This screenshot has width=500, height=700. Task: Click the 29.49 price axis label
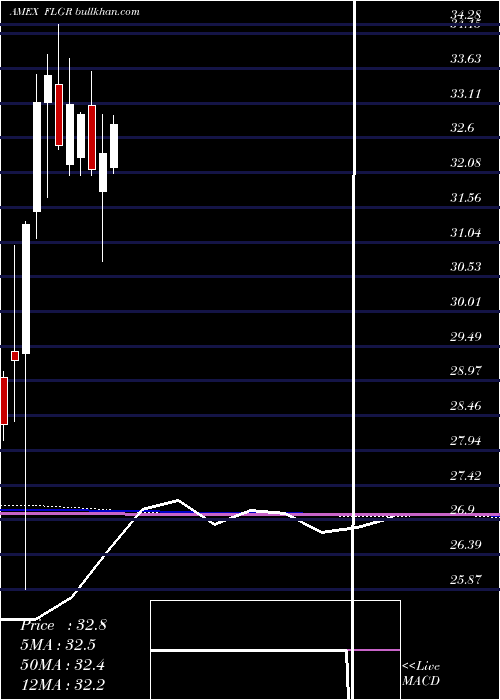pyautogui.click(x=466, y=336)
